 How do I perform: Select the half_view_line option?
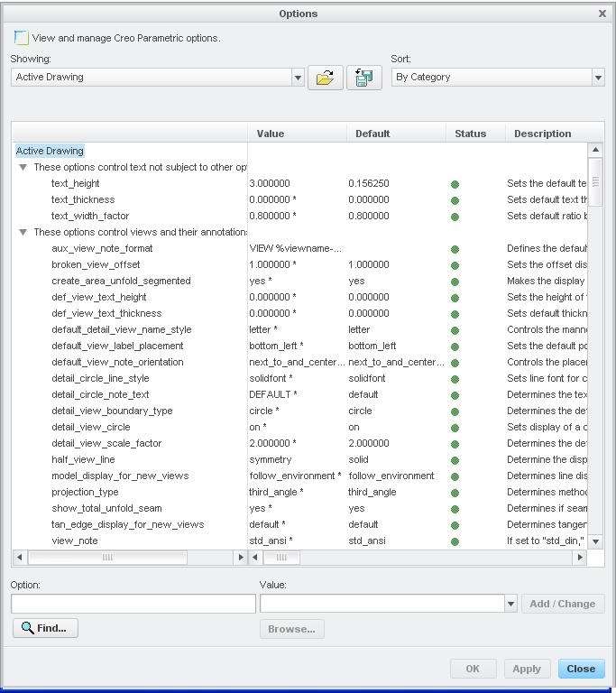coord(83,459)
